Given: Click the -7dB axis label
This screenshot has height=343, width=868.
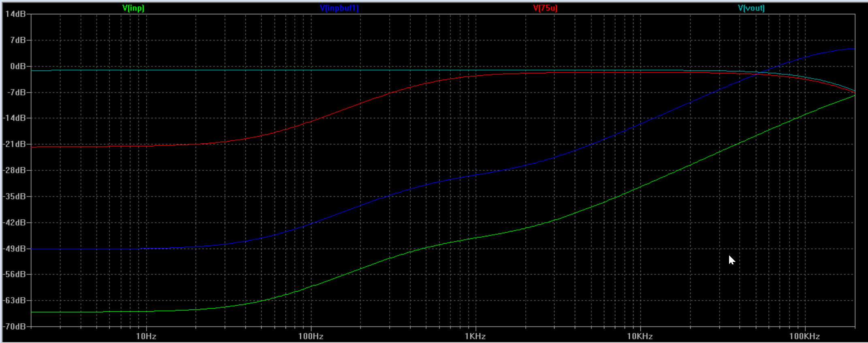Looking at the screenshot, I should tap(17, 92).
